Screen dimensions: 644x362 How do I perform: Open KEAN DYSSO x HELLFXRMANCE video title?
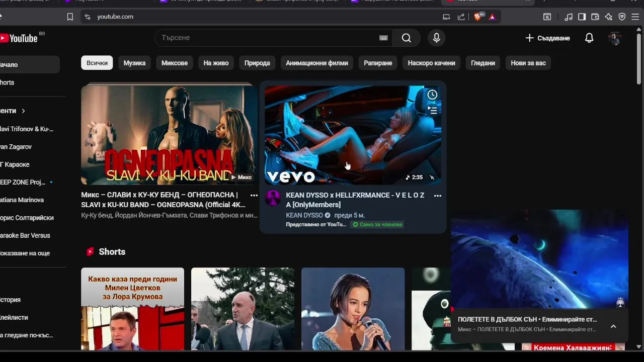[x=355, y=200]
